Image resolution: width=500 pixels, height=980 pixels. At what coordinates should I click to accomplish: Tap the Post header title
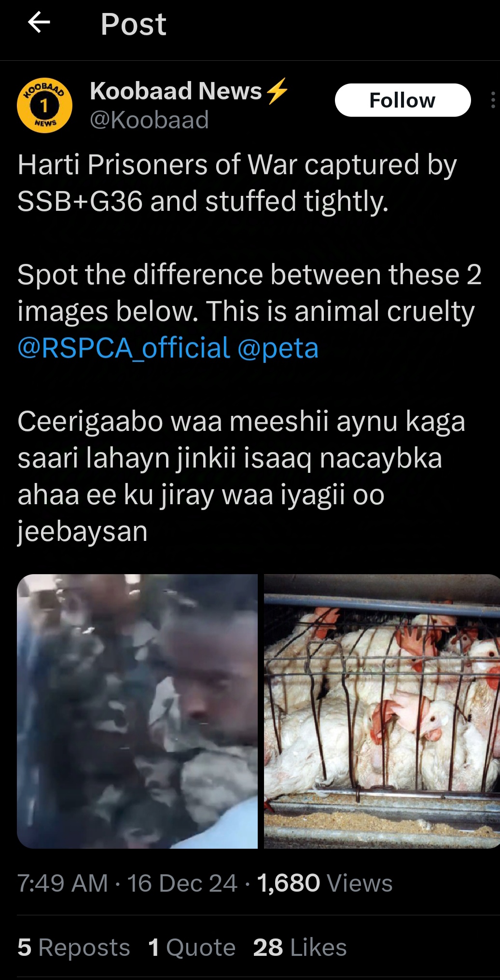click(133, 24)
